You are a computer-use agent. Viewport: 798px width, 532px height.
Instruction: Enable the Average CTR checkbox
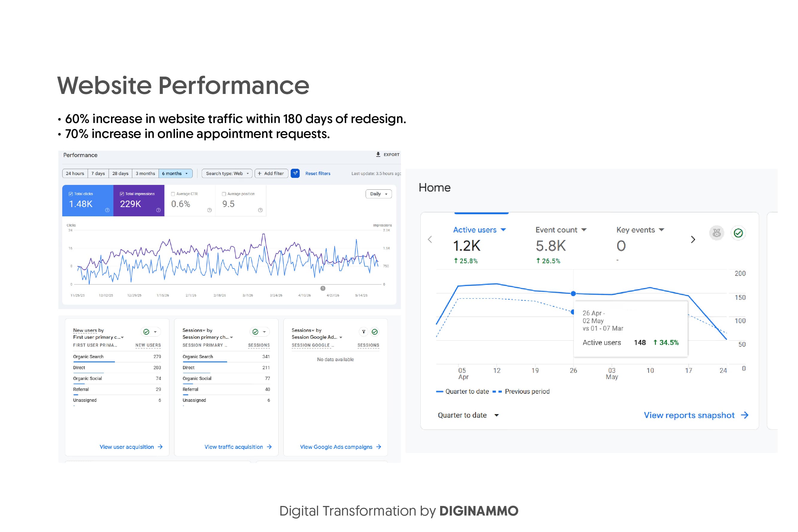(x=173, y=194)
